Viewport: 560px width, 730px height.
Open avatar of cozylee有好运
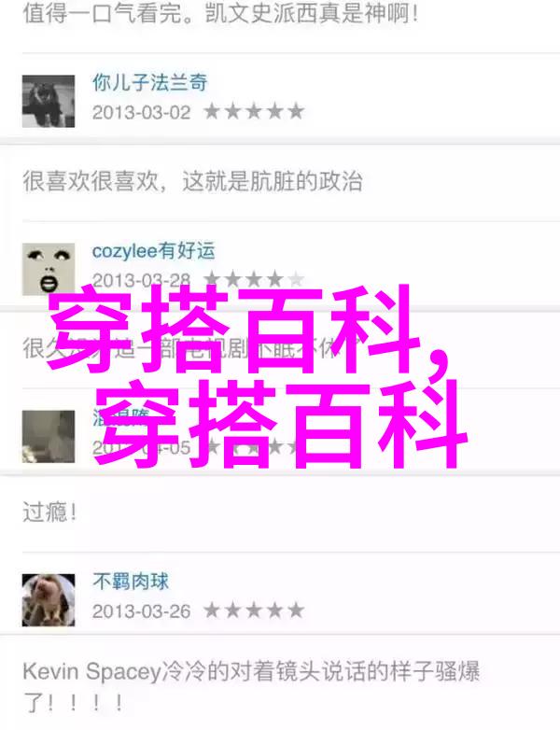49,269
